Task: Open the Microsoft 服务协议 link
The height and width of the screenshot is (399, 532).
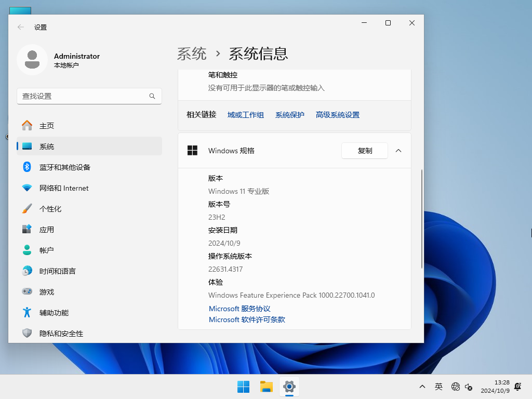Action: click(x=240, y=308)
